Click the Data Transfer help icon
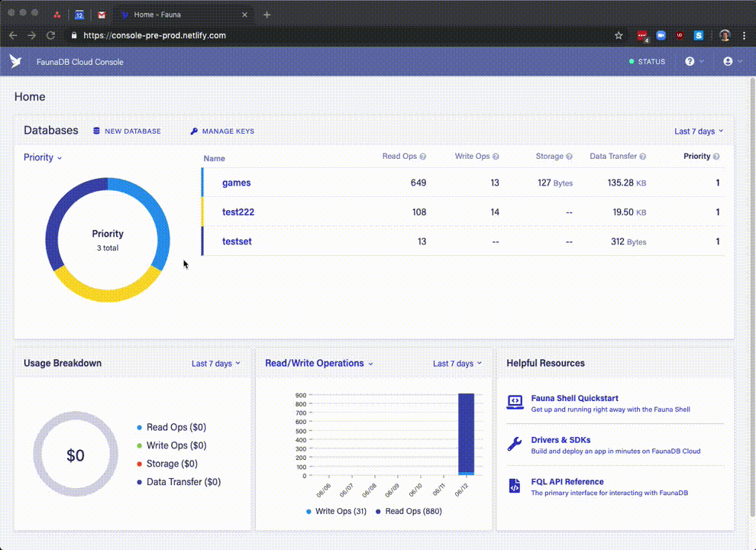756x550 pixels. pyautogui.click(x=642, y=157)
